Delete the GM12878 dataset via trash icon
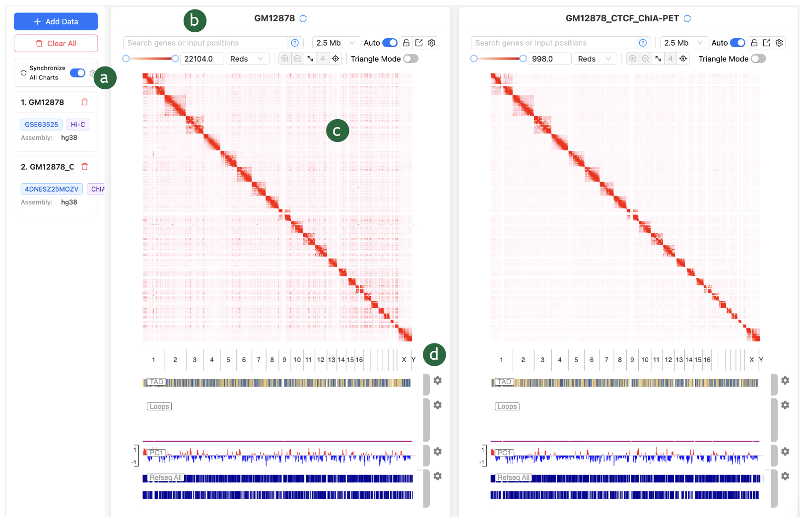 (85, 102)
